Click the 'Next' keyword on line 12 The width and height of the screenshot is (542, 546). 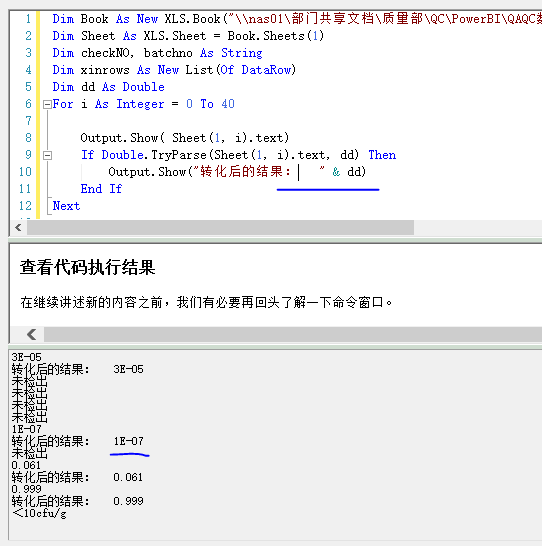point(66,206)
